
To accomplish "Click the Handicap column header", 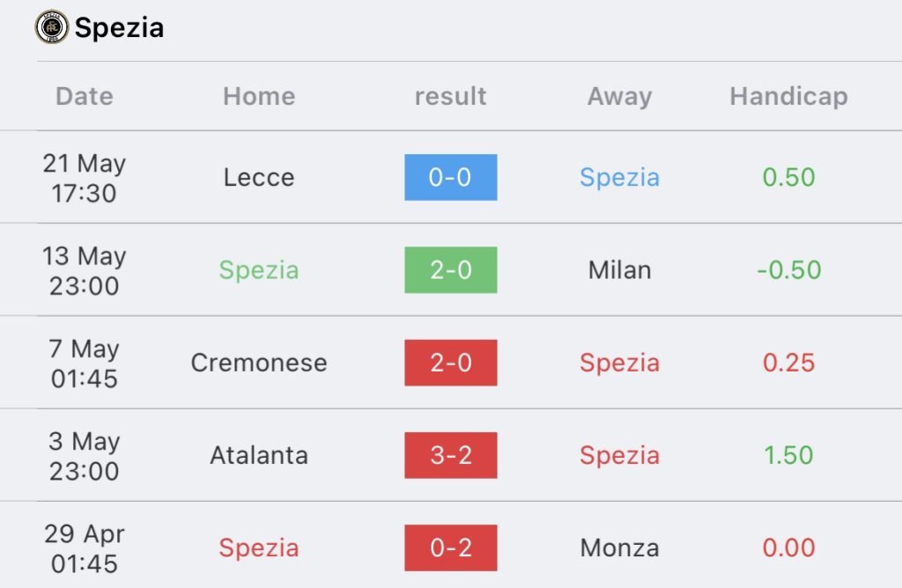I will pos(788,96).
